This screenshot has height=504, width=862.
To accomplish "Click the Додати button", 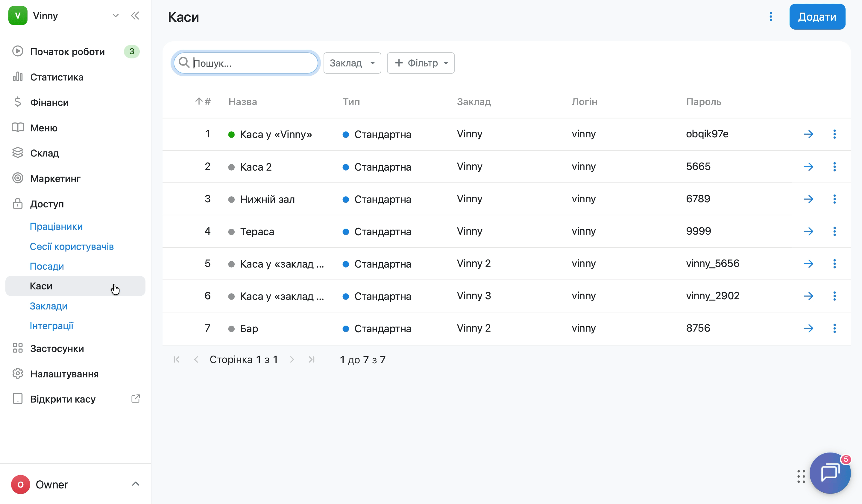I will click(817, 17).
